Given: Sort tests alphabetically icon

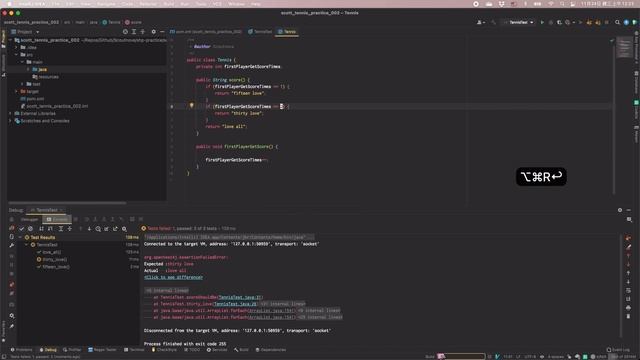Looking at the screenshot, I should point(41,229).
